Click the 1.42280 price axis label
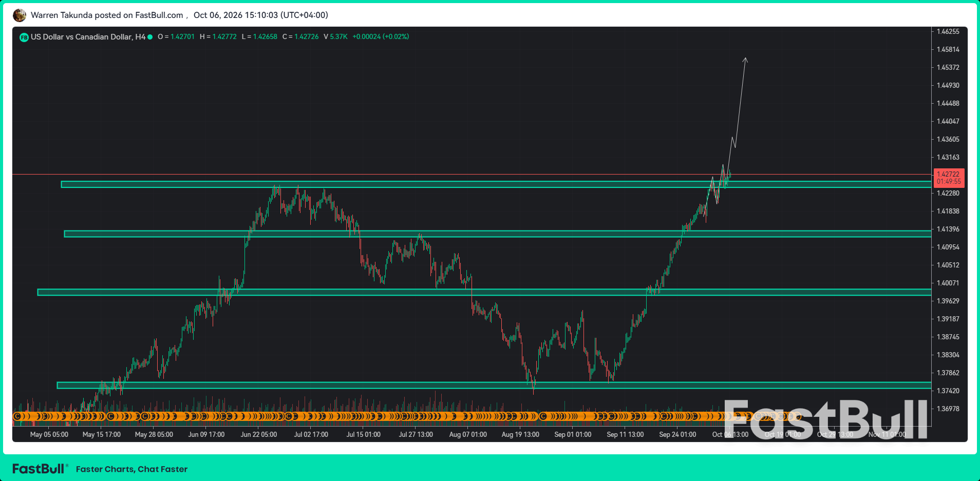 pyautogui.click(x=948, y=193)
